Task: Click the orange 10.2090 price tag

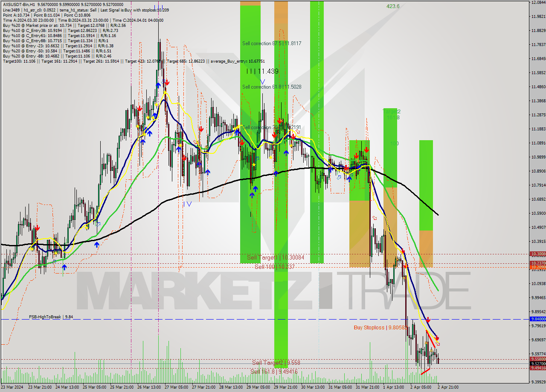Action: (537, 267)
